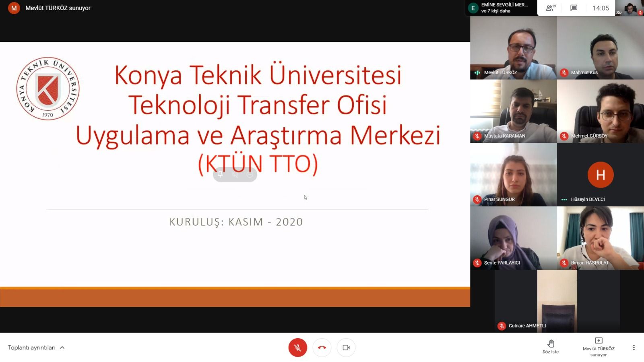Select your own 'Siz' video thumbnail
The width and height of the screenshot is (644, 362).
coord(630,8)
